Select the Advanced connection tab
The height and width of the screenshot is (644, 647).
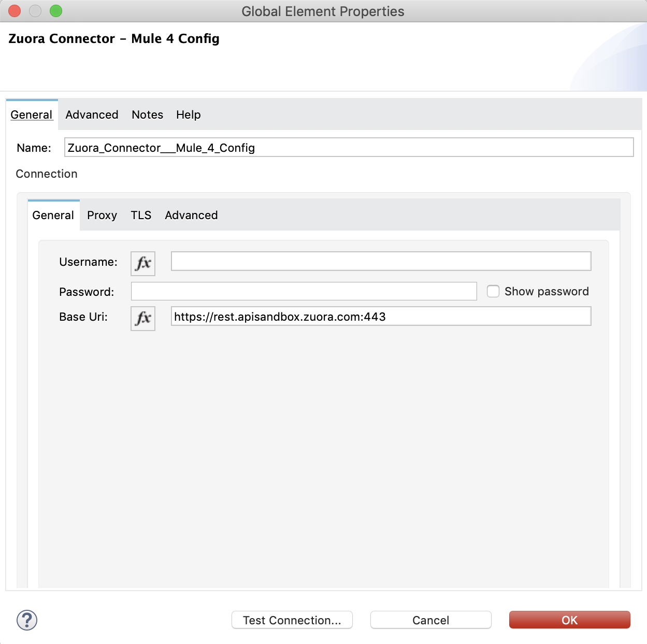pos(191,215)
